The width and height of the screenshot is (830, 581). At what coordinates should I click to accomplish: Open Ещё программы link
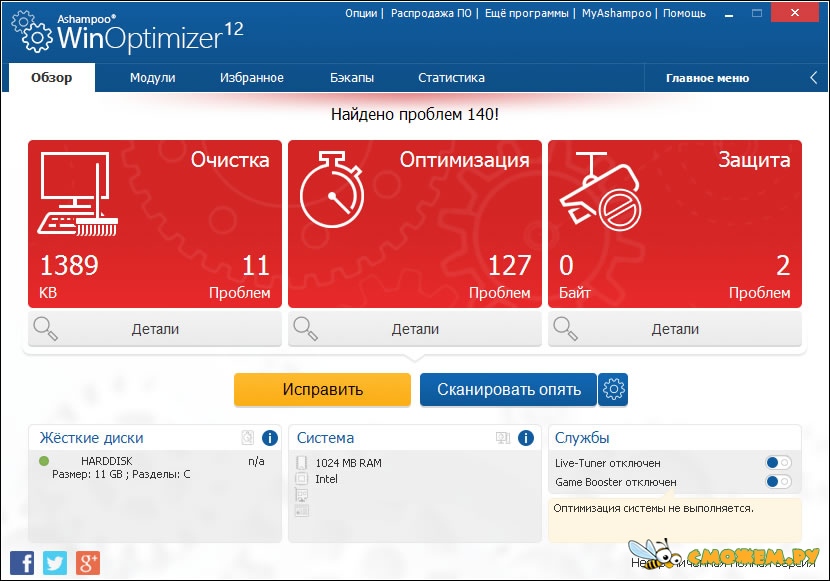click(527, 13)
